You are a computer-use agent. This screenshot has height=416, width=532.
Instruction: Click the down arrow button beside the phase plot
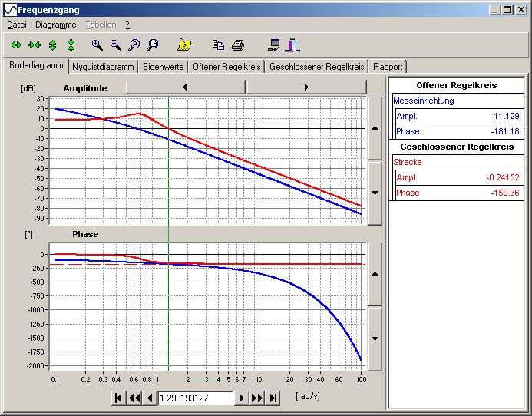[x=375, y=338]
